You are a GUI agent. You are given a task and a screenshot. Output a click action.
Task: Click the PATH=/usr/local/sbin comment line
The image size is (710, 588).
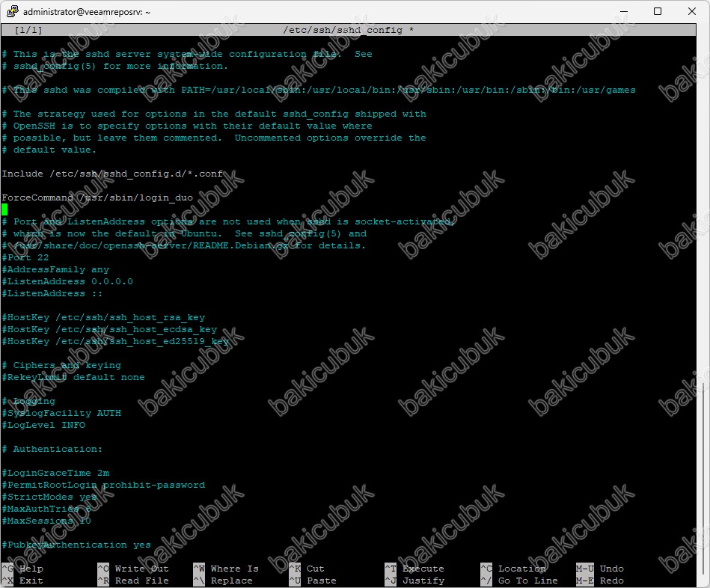(319, 90)
